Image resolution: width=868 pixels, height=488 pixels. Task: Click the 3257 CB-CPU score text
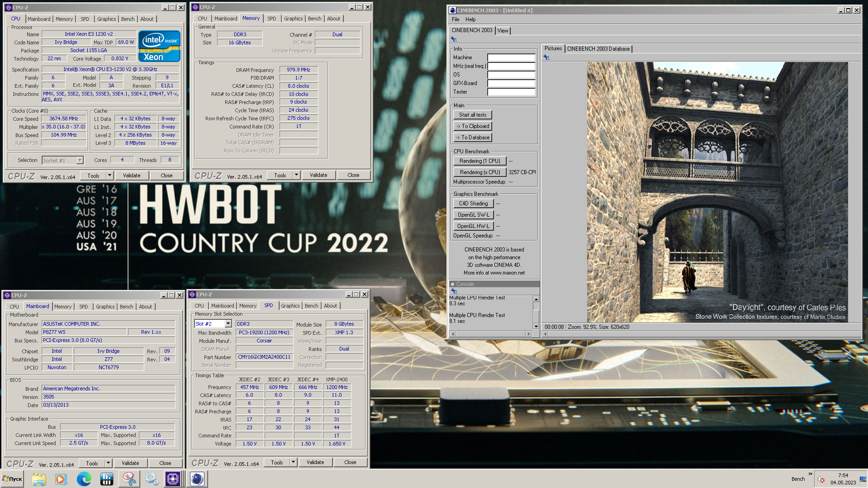tap(522, 172)
